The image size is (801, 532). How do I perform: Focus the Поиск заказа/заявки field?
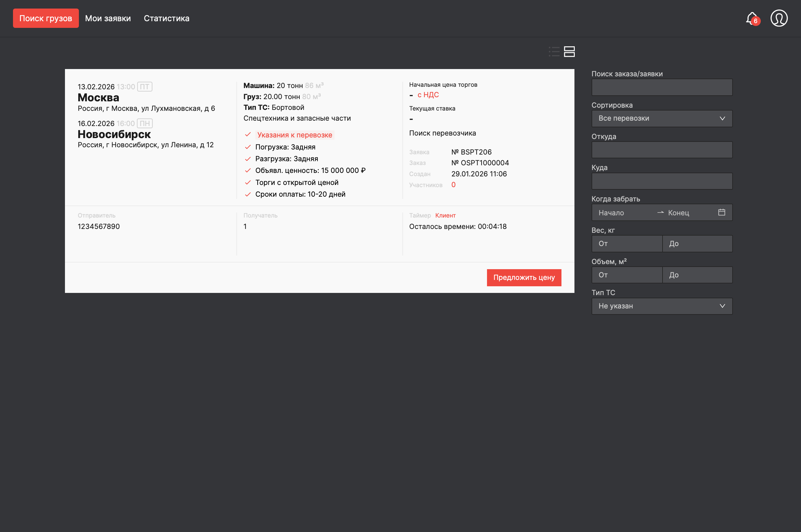coord(662,87)
